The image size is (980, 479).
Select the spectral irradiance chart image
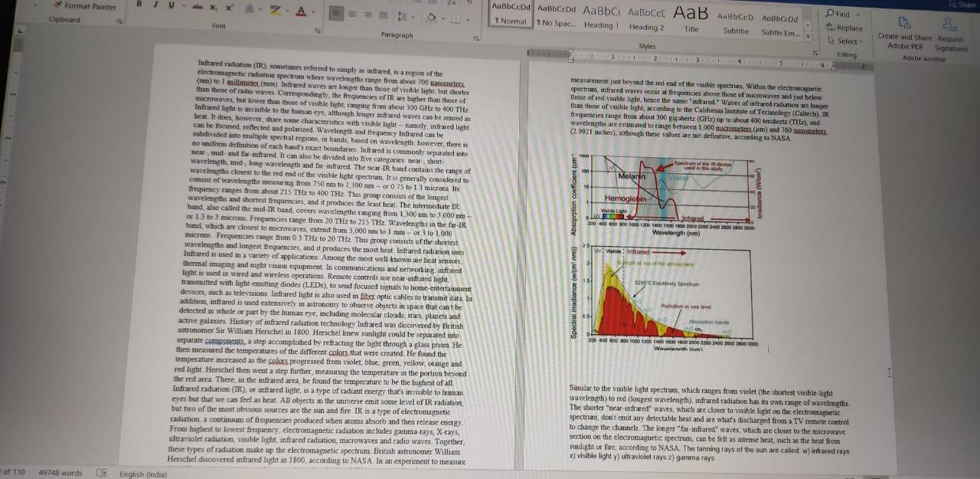665,297
